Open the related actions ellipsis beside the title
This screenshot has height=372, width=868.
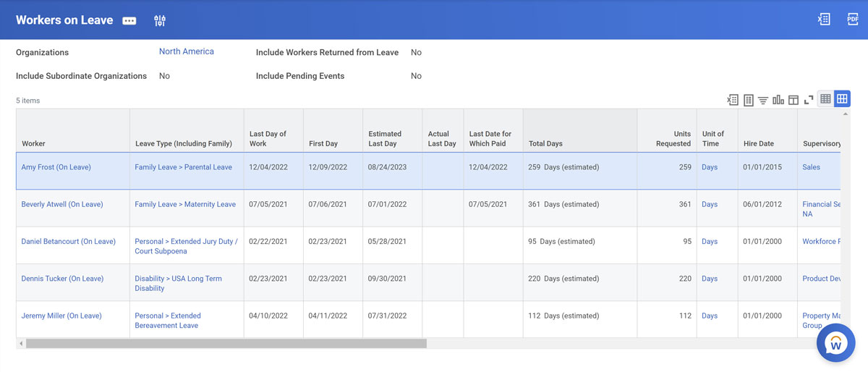click(129, 21)
